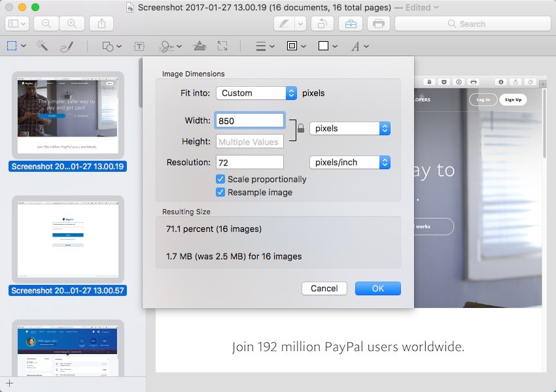Open the text style font menu

pyautogui.click(x=360, y=46)
